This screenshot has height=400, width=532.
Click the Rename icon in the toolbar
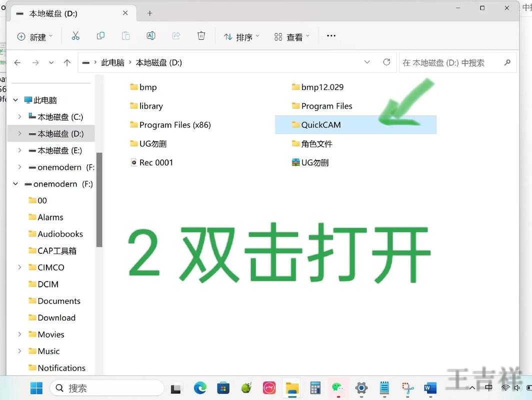(x=150, y=36)
